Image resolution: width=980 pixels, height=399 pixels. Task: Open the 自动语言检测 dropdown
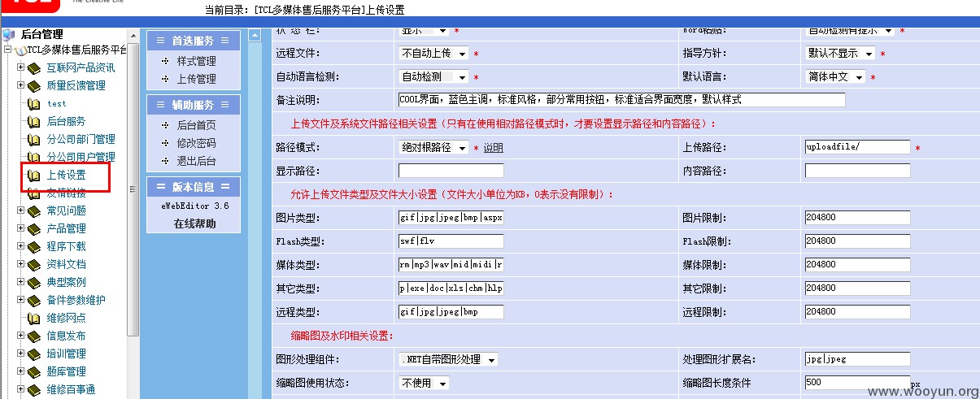point(433,76)
